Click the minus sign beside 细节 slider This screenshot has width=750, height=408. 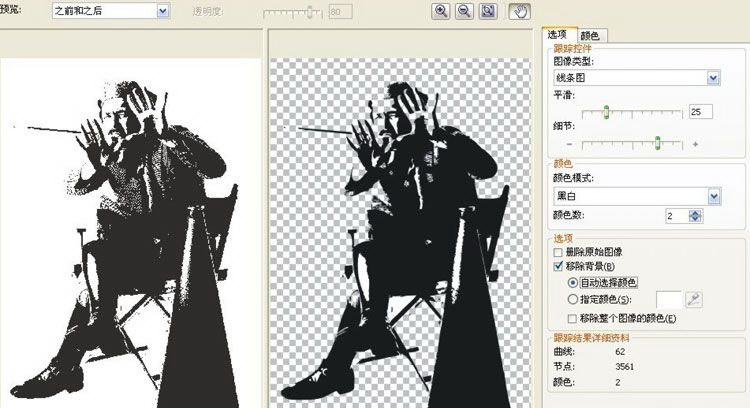click(569, 143)
